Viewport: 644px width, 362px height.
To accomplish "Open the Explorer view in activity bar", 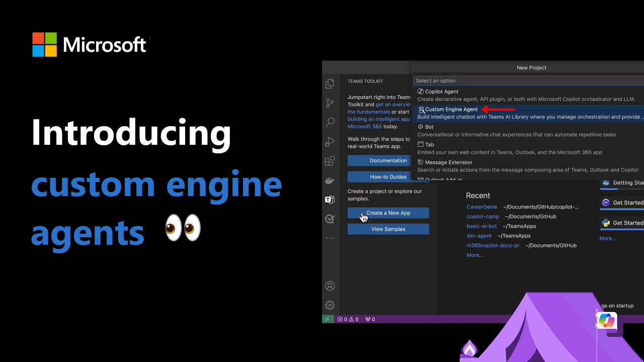I will coord(330,83).
